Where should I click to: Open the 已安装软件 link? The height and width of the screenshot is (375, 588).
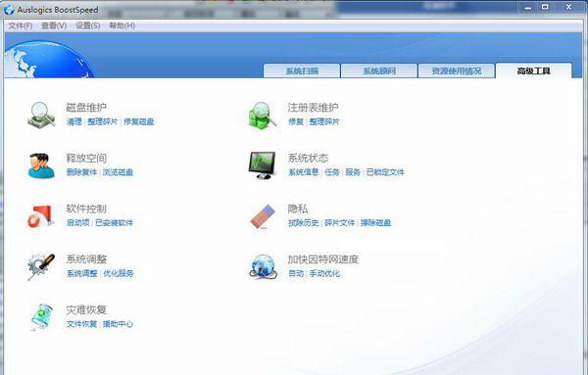coord(114,223)
